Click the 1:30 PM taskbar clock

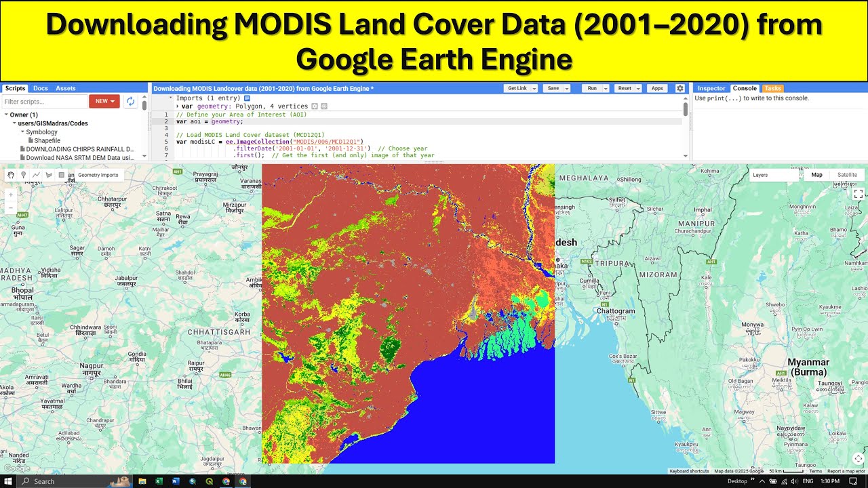point(830,481)
